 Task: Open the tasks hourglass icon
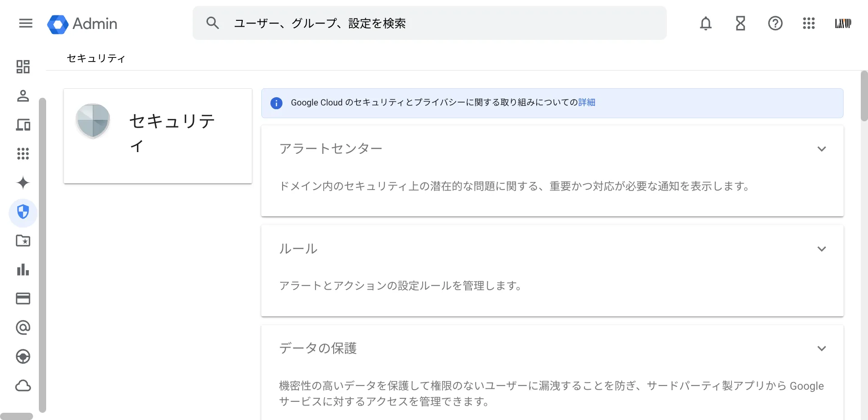[x=741, y=23]
